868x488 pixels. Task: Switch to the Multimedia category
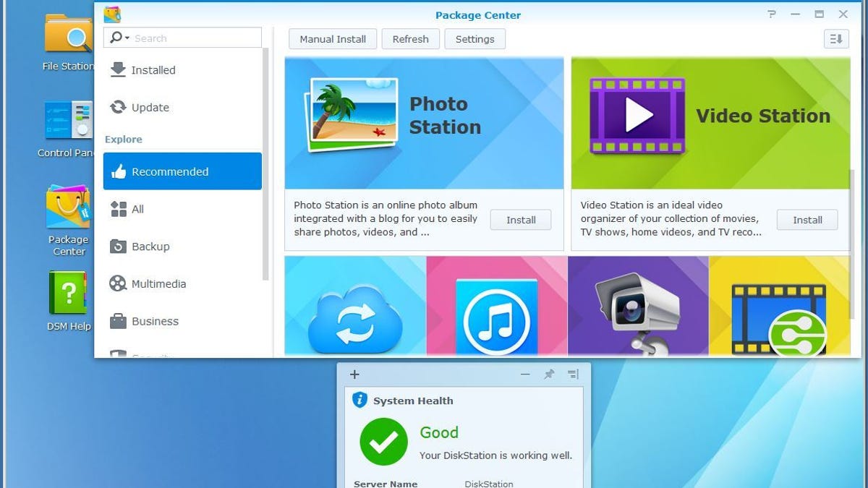coord(158,284)
